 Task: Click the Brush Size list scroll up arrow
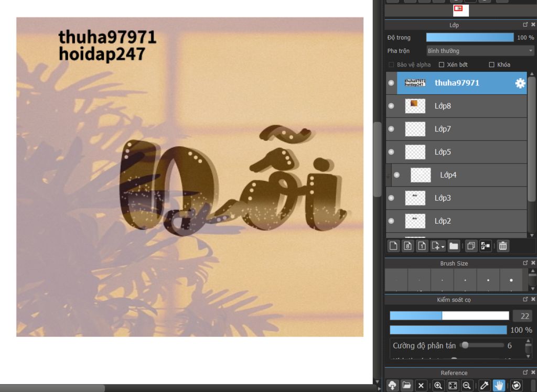pos(532,271)
